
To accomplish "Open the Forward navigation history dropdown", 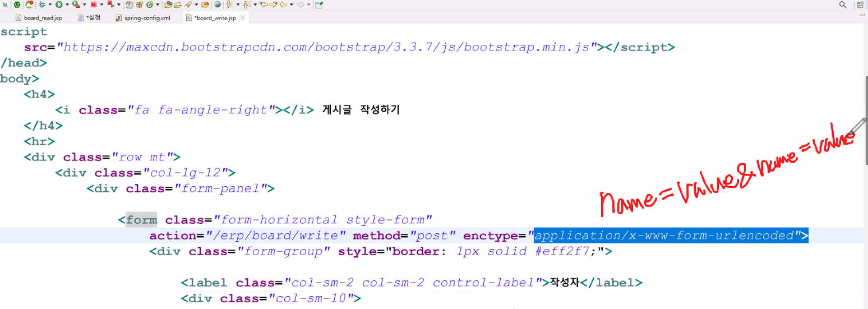I will click(x=308, y=4).
